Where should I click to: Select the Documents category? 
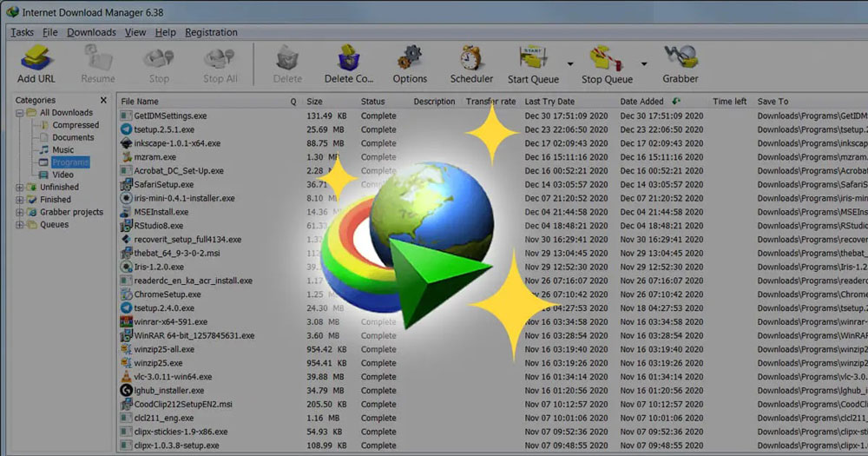tap(73, 137)
